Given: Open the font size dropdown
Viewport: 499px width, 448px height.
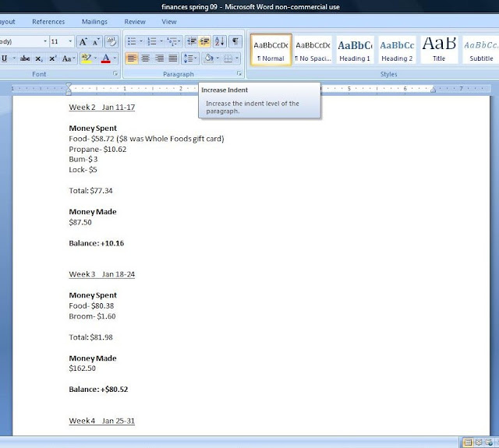Looking at the screenshot, I should coord(70,41).
